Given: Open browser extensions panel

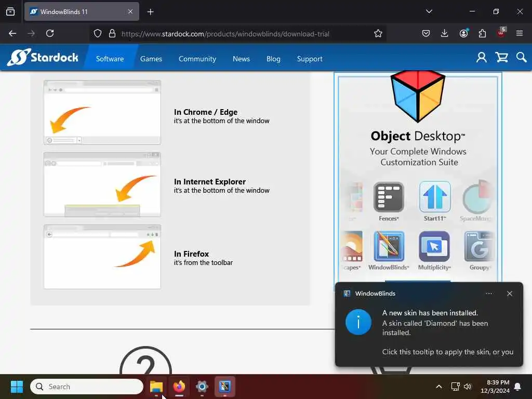Looking at the screenshot, I should coord(482,33).
